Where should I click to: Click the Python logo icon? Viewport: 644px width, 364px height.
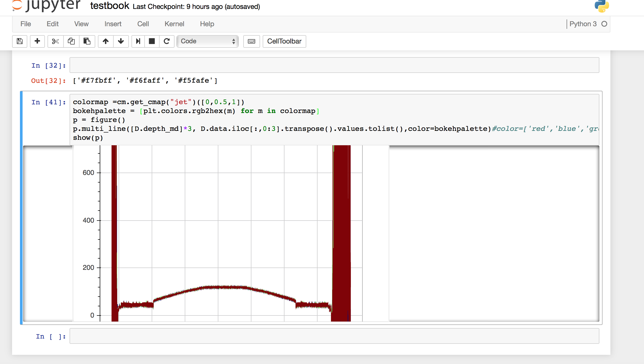tap(602, 6)
